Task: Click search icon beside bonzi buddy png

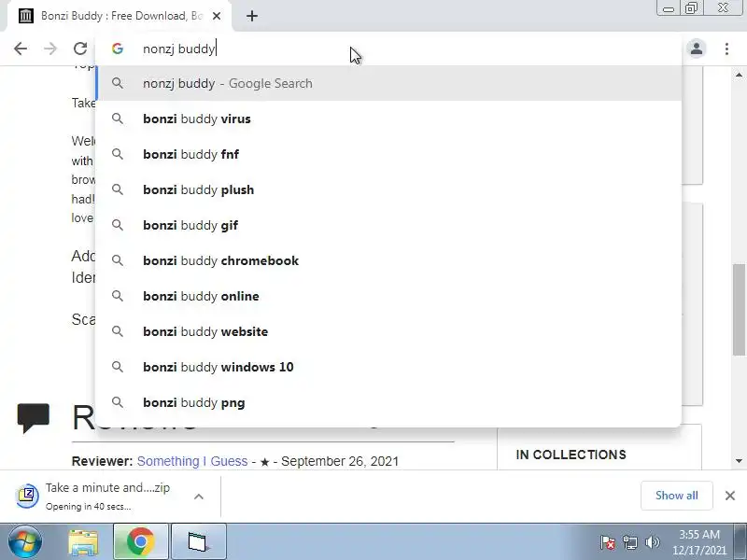Action: (x=118, y=402)
